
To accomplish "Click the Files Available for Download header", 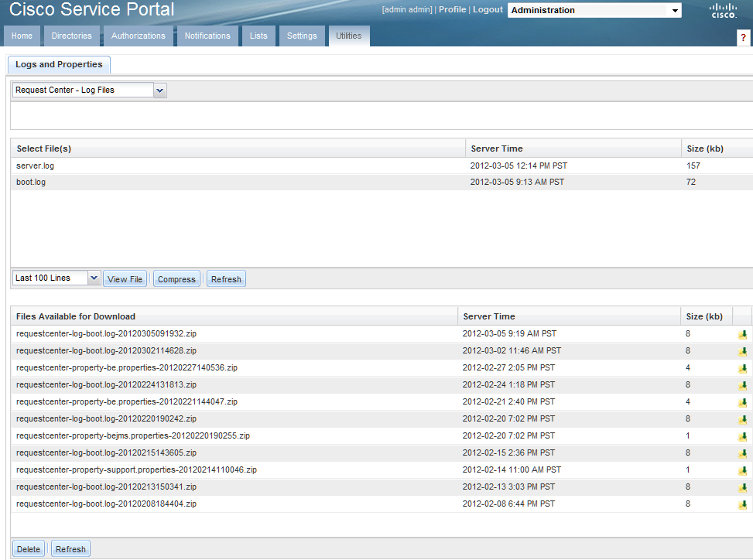I will click(234, 316).
